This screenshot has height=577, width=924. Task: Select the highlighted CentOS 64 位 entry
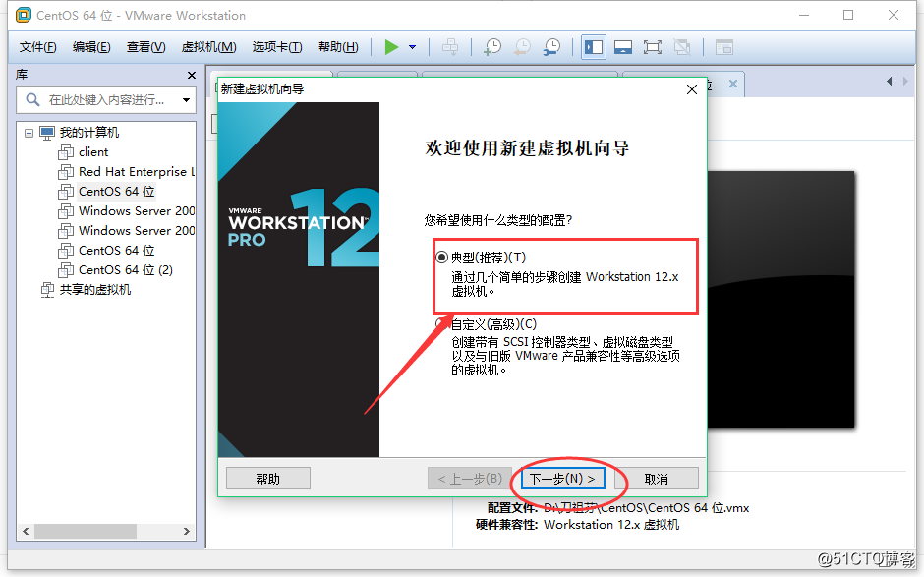pyautogui.click(x=117, y=191)
